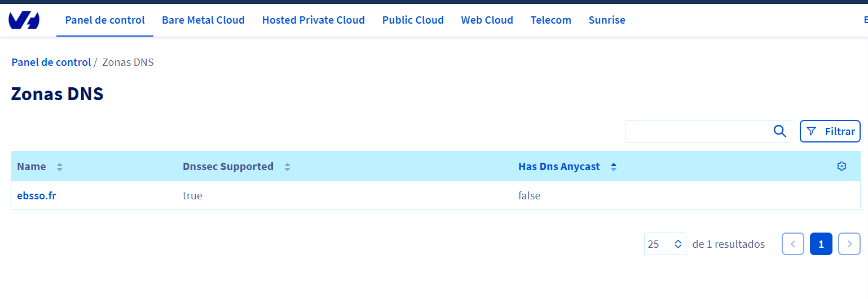Click Panel de control breadcrumb link
Viewport: 868px width, 299px height.
point(51,62)
